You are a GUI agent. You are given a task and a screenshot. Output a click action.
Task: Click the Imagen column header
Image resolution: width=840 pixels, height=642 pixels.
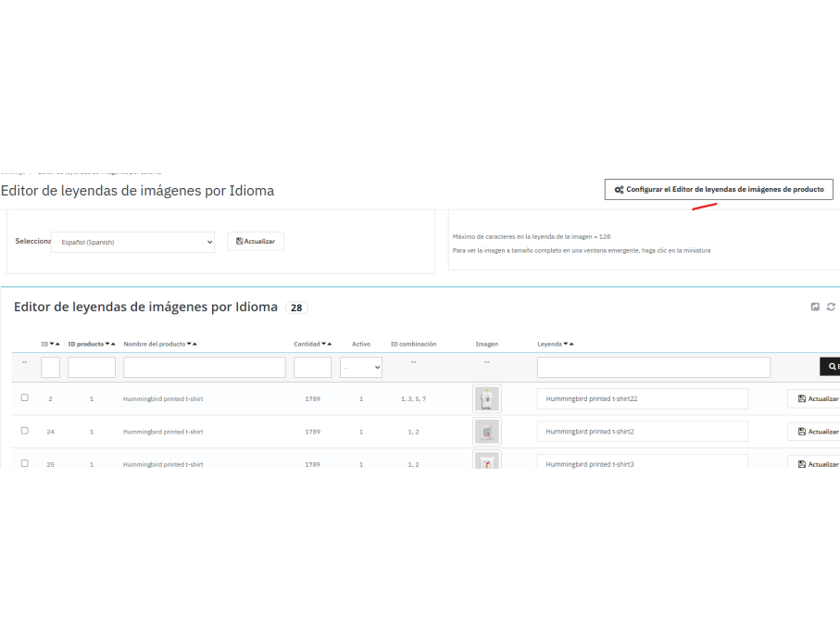pos(487,344)
